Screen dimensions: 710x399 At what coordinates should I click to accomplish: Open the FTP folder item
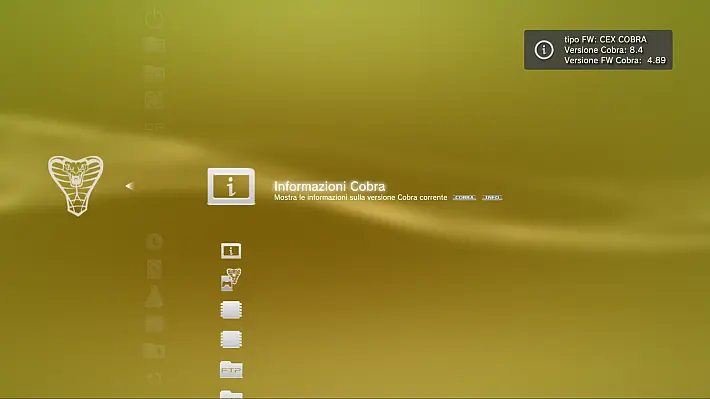[231, 370]
